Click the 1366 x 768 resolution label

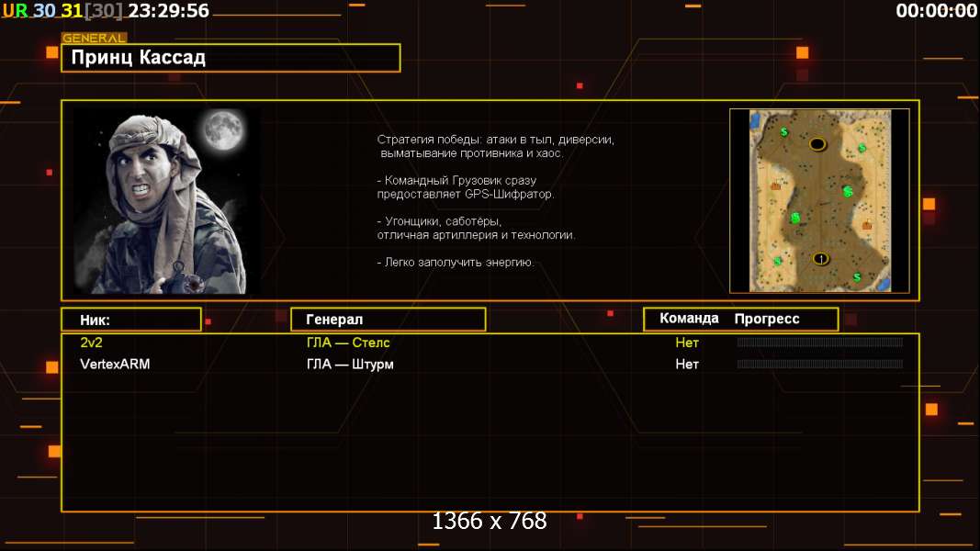(x=490, y=521)
